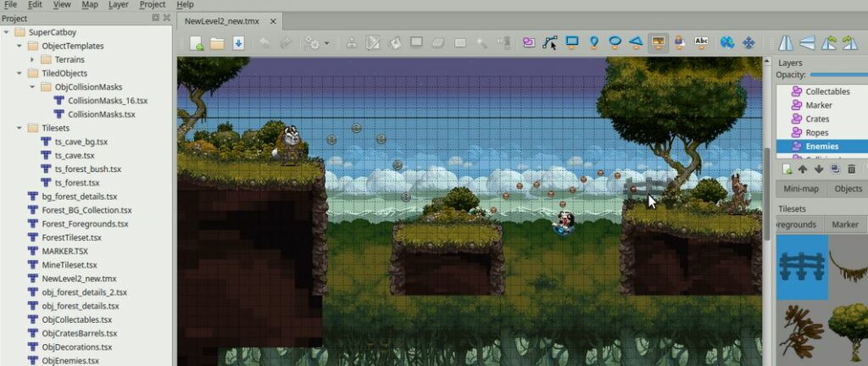Expand the Terrains folder

pyautogui.click(x=33, y=59)
